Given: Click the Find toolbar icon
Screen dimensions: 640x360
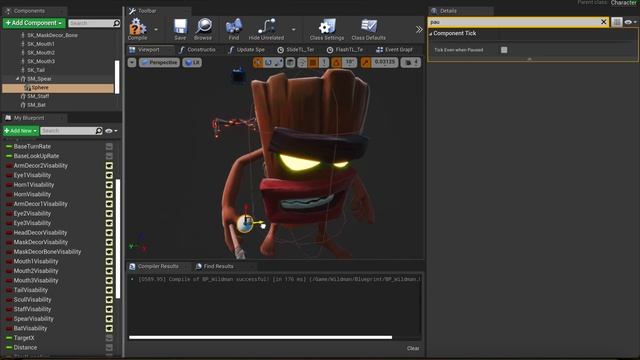Looking at the screenshot, I should pos(233,29).
